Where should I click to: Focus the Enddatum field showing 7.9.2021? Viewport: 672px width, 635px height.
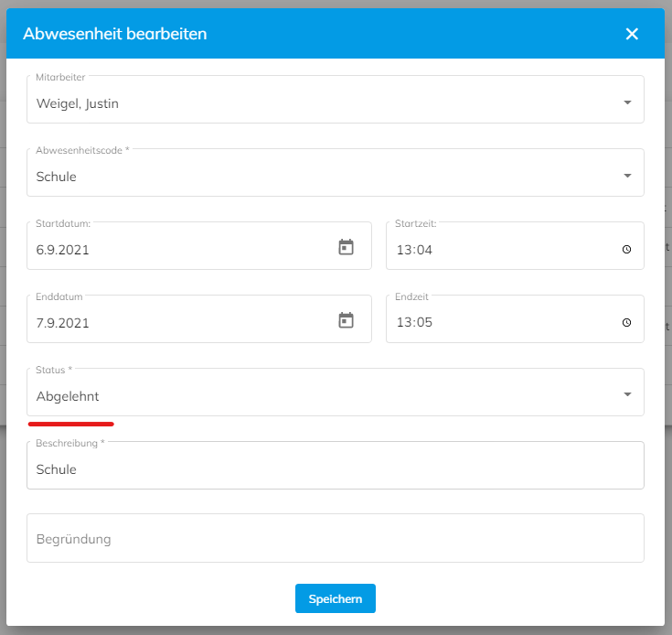(x=199, y=319)
